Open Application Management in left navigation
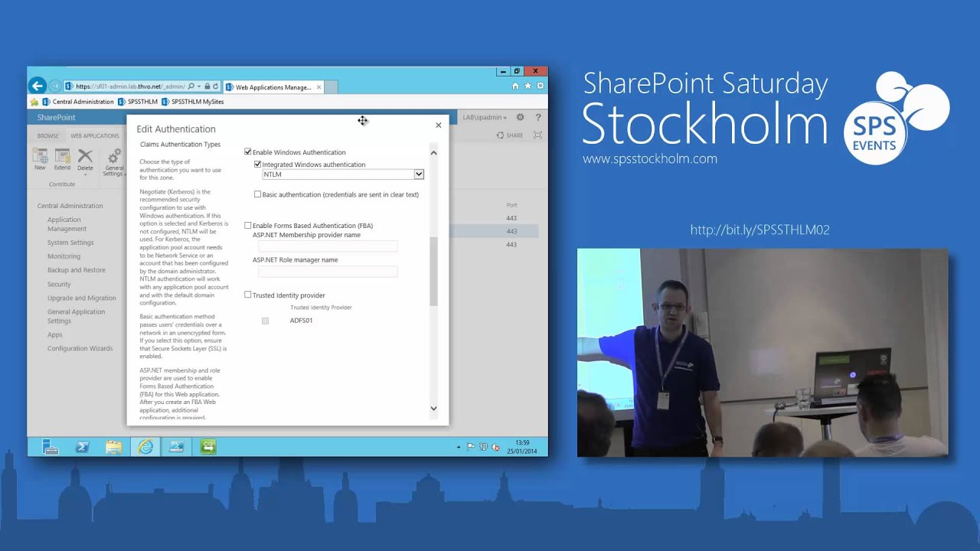The height and width of the screenshot is (551, 980). coord(67,224)
